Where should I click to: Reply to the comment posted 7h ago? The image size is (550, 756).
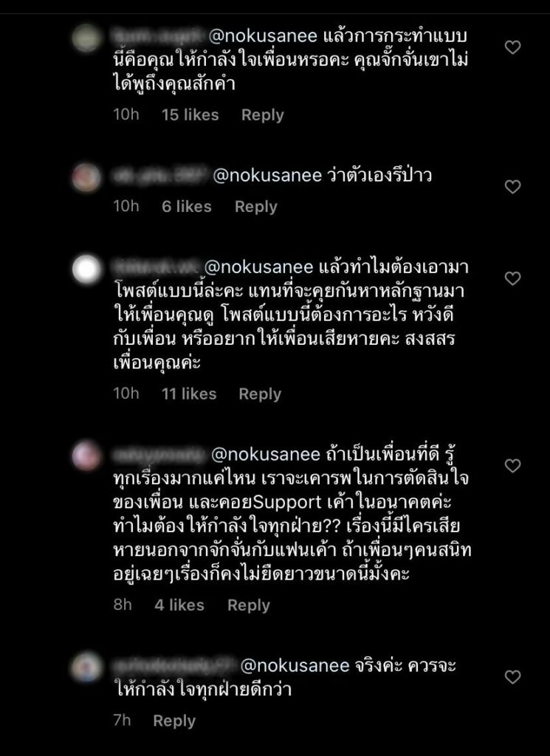174,721
